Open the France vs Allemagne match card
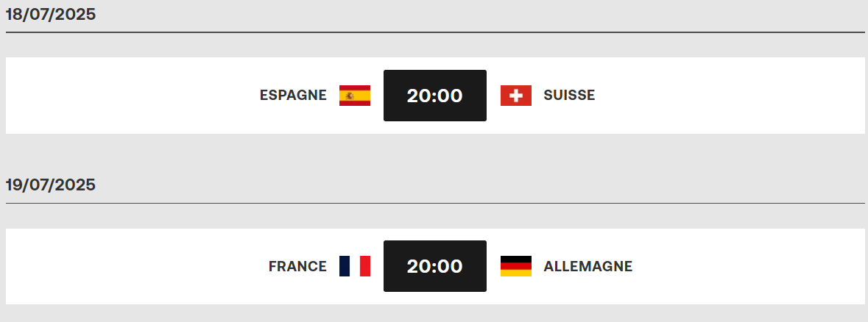The height and width of the screenshot is (322, 868). tap(435, 266)
